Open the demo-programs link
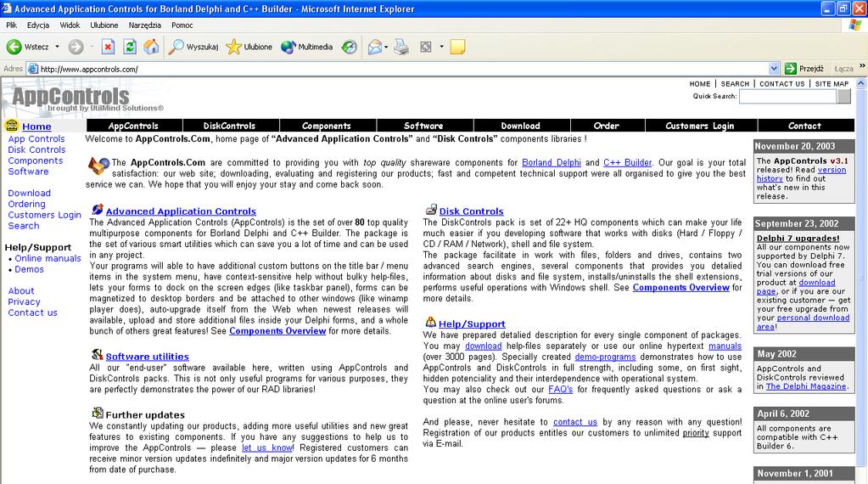868x484 pixels. click(605, 357)
